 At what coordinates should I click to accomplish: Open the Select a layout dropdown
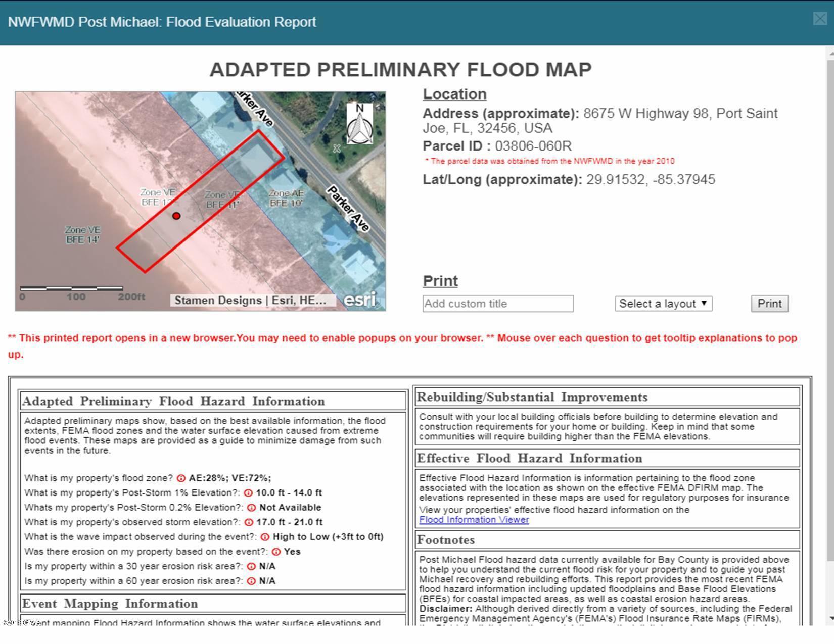coord(663,304)
